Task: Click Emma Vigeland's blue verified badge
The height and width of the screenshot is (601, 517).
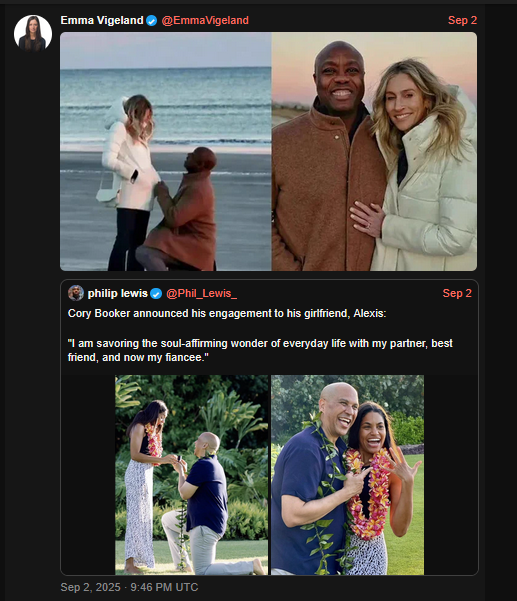Action: (x=152, y=20)
